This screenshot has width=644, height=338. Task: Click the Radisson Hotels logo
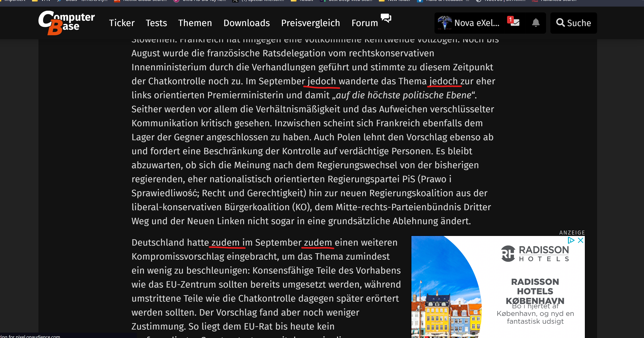535,253
